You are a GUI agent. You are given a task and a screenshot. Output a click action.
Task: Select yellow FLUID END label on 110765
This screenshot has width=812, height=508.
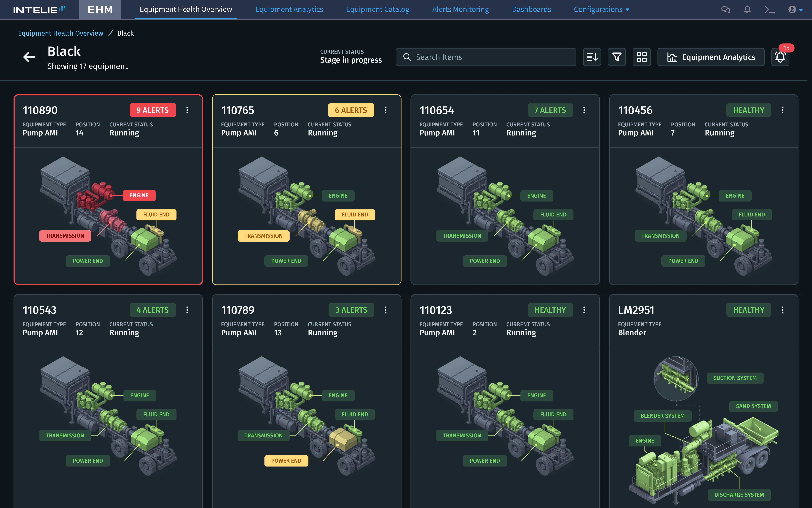(355, 215)
